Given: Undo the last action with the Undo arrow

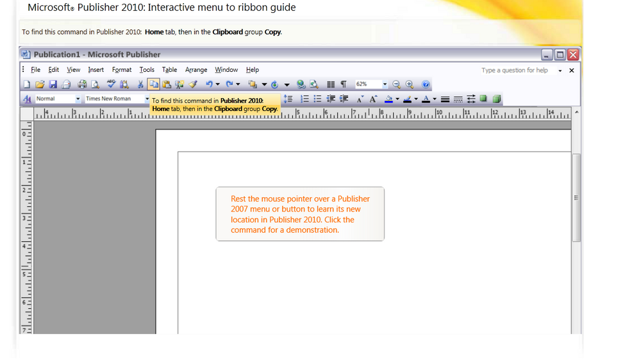Looking at the screenshot, I should (210, 85).
